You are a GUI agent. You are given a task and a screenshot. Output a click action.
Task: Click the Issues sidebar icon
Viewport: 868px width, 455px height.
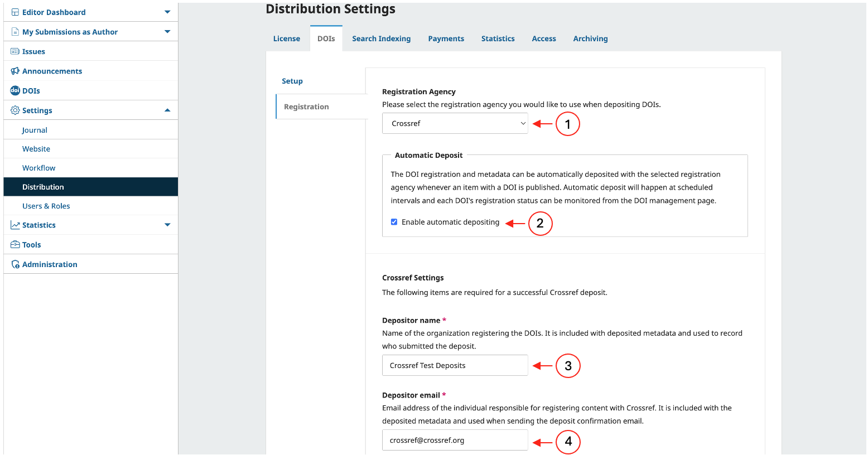click(15, 51)
